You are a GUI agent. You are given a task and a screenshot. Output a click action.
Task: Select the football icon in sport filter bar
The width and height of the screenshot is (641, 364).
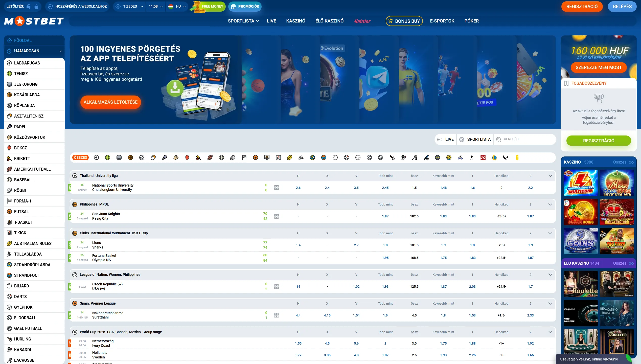(x=96, y=157)
